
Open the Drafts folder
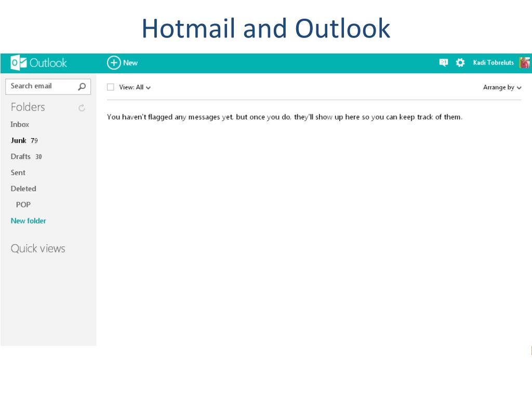point(21,156)
